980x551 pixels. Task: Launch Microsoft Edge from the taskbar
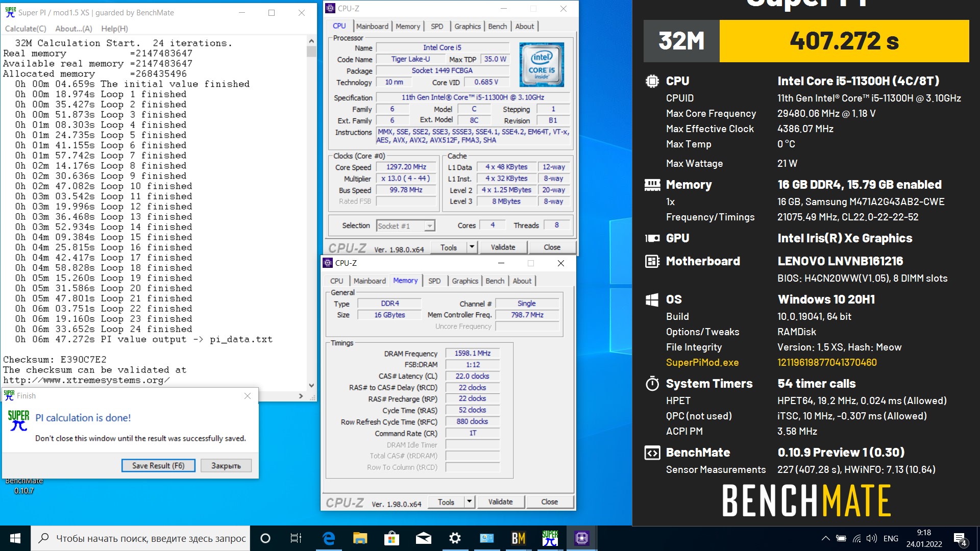tap(329, 538)
